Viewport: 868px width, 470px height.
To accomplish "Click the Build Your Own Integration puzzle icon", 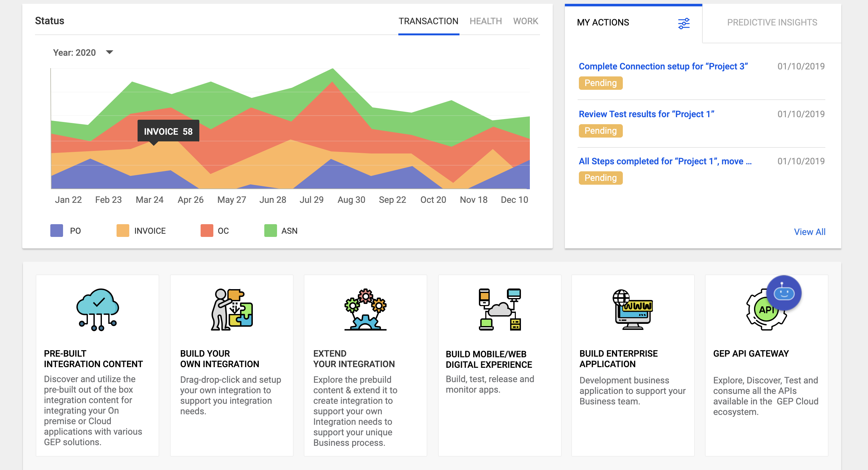I will (x=232, y=309).
